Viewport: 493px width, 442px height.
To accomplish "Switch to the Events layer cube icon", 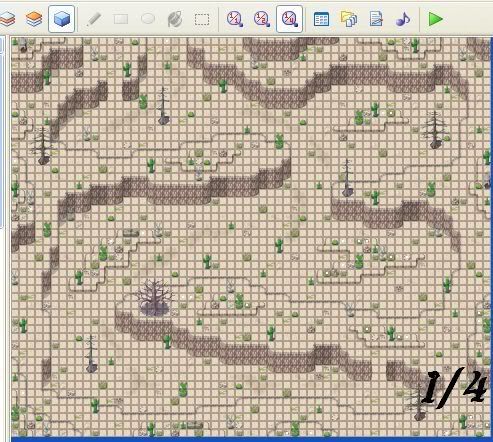I will click(61, 19).
